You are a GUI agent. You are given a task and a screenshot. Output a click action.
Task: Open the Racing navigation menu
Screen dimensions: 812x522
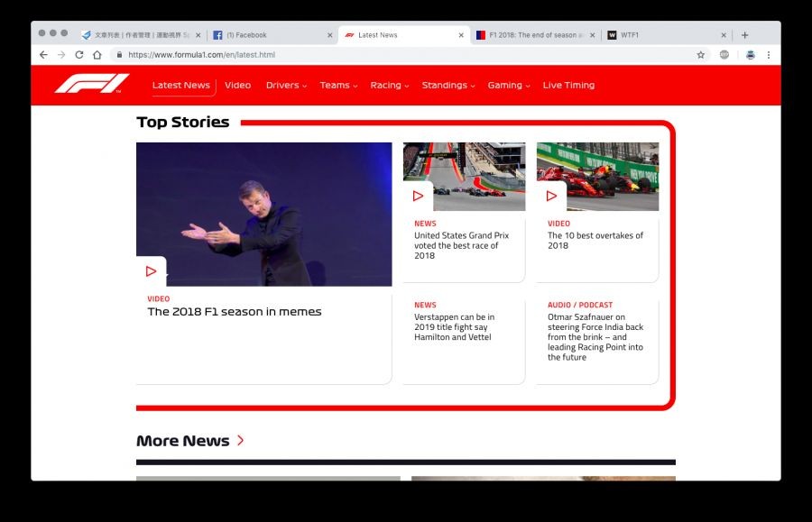[389, 86]
